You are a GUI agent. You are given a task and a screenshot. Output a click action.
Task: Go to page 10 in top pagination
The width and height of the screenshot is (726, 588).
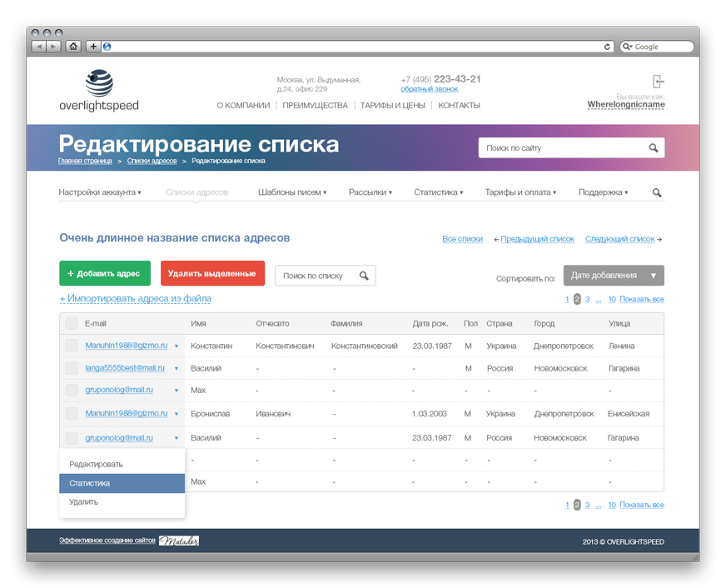point(612,299)
